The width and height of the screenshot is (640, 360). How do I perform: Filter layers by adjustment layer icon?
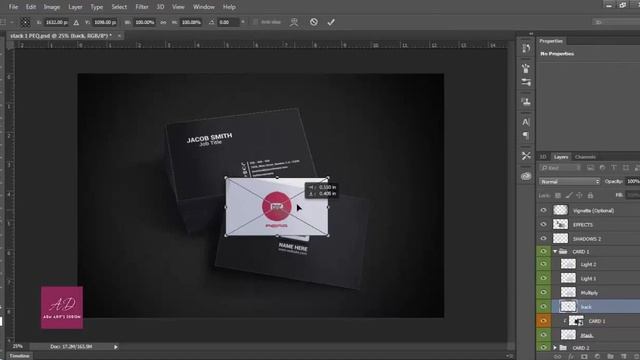click(602, 168)
